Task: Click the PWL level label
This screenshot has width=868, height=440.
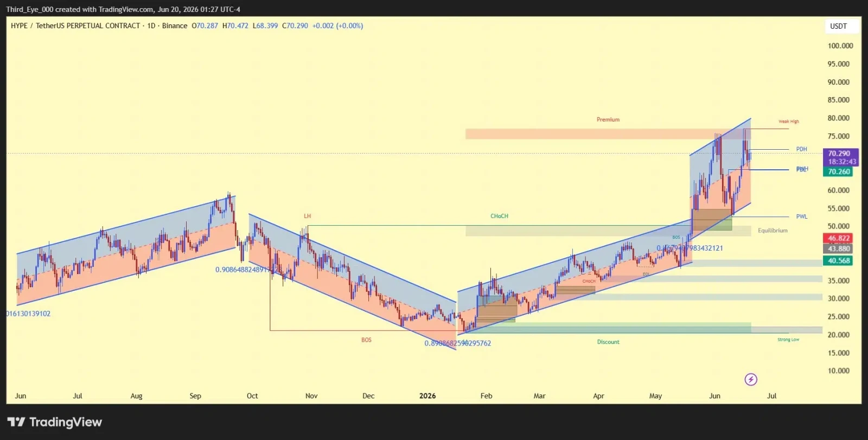Action: (802, 216)
